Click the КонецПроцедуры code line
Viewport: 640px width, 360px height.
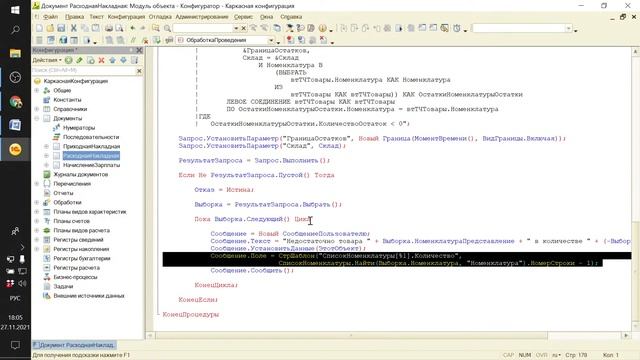click(x=191, y=314)
